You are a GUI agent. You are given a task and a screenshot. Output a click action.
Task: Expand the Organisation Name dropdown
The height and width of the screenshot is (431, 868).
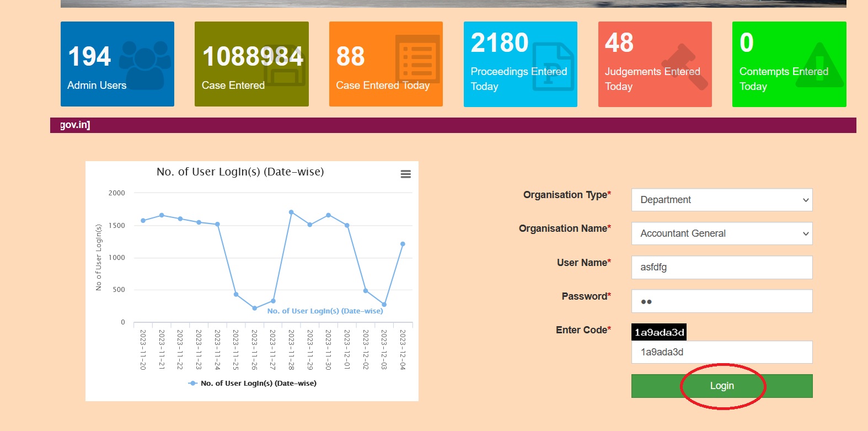[721, 233]
